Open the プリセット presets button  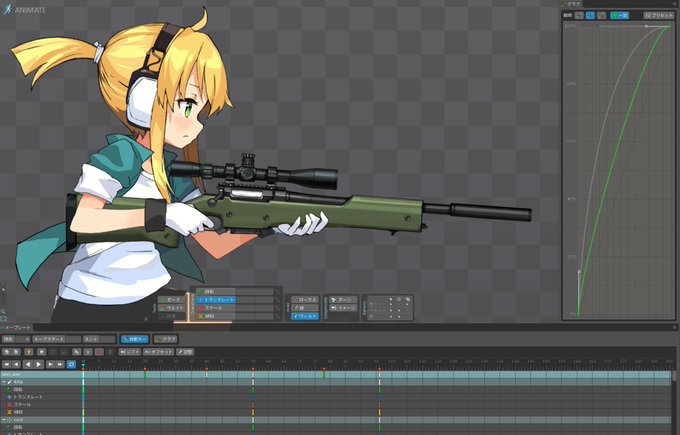pyautogui.click(x=658, y=15)
